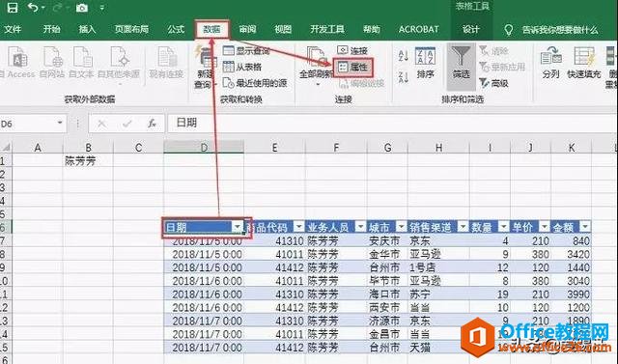
Task: Switch to the 数据 ribbon tab
Action: point(212,29)
